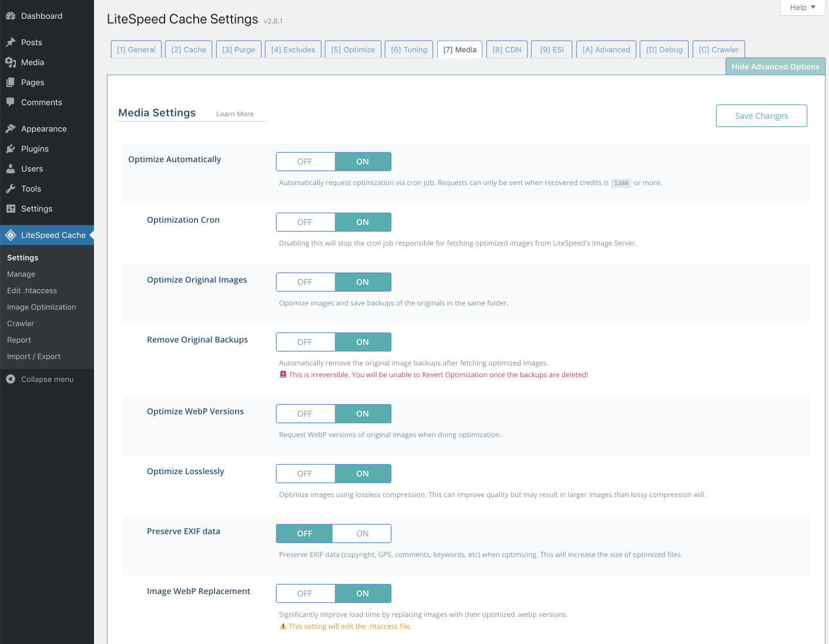Open Comments using the speech bubble icon
This screenshot has width=829, height=644.
tap(10, 102)
